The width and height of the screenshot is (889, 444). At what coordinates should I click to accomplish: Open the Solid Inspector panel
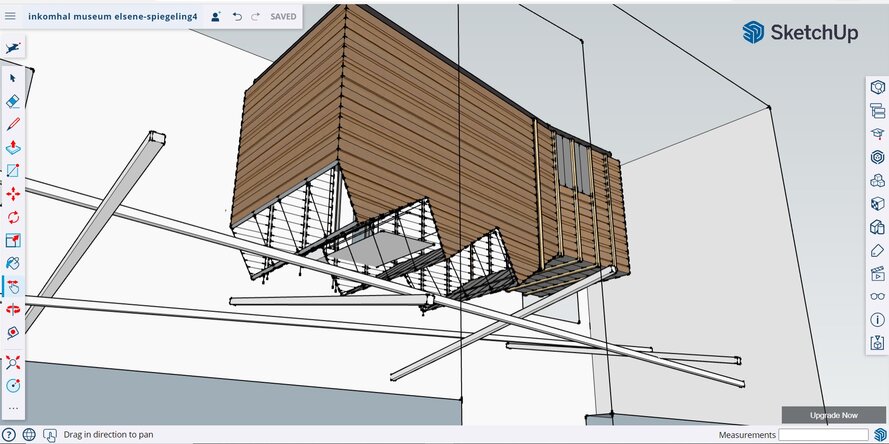coord(877,342)
